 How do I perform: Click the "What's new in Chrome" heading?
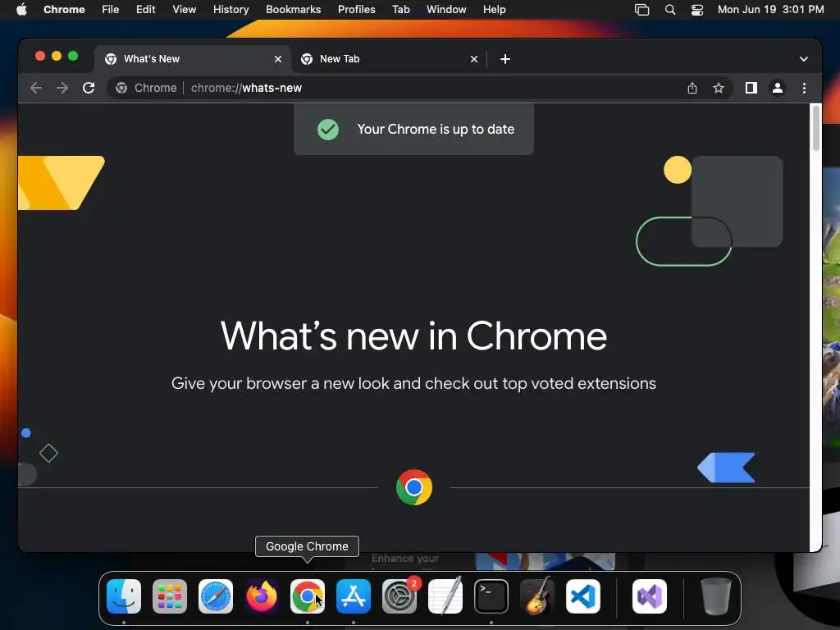(x=413, y=336)
